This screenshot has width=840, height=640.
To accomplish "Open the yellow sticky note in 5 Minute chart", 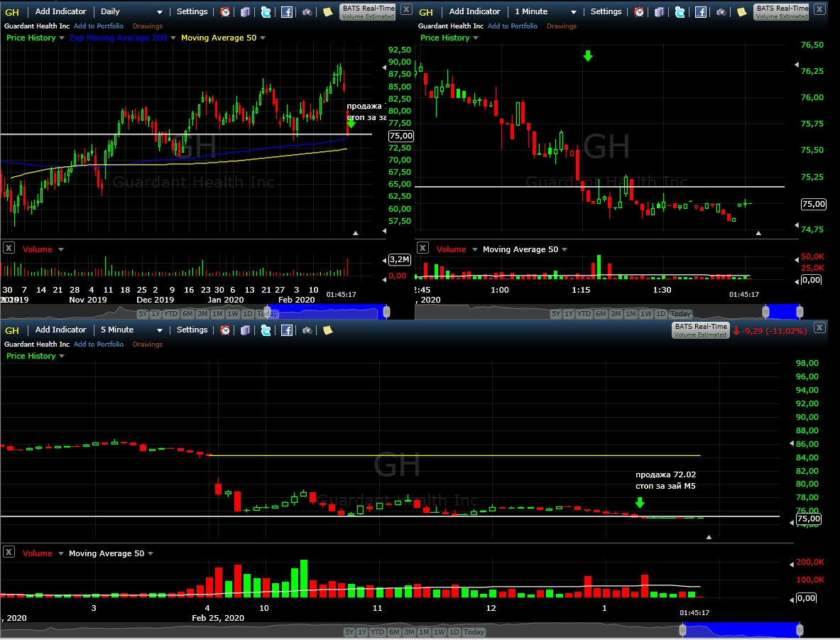I will [327, 330].
